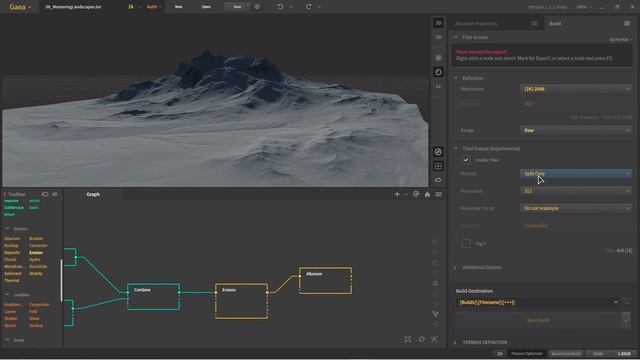Open the Auto build mode dropdown
640x360 pixels.
coord(154,7)
